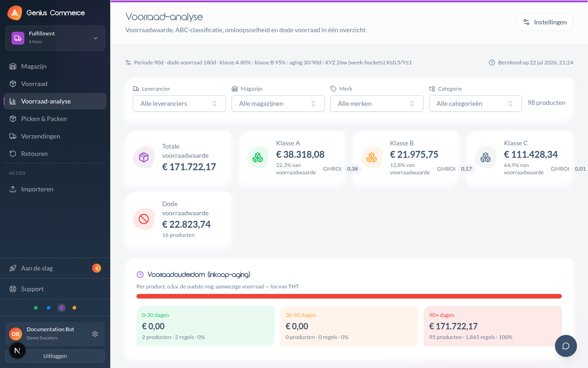The image size is (588, 368).
Task: Click the Klasse A GMROI 0,38 badge
Action: (x=352, y=169)
